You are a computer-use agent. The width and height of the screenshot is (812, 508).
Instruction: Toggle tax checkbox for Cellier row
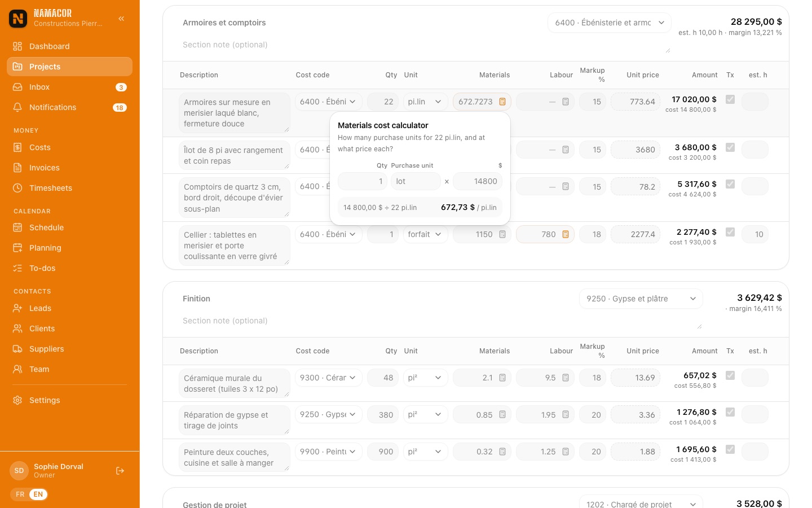coord(730,232)
